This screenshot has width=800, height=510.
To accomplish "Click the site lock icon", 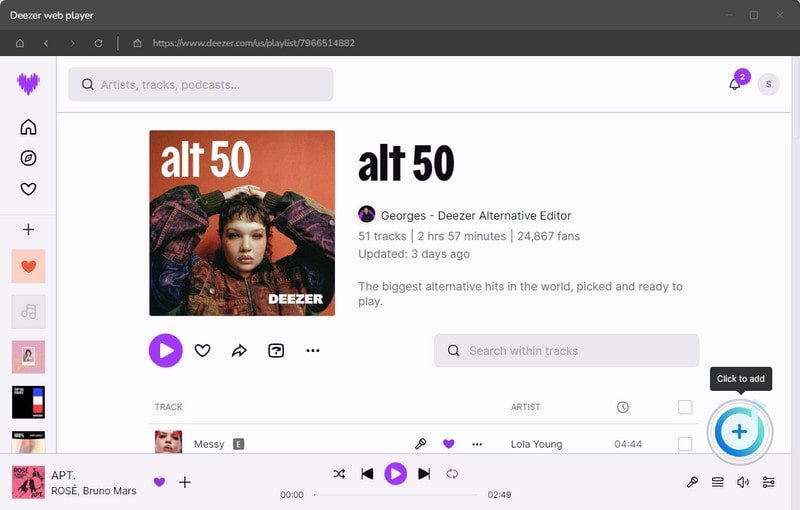I will [137, 43].
